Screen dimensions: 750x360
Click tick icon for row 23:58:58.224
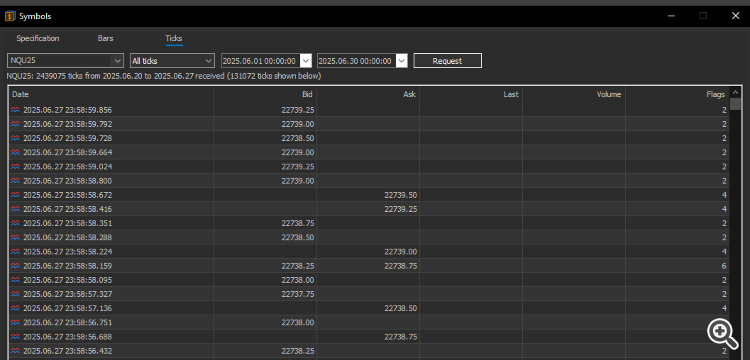coord(15,251)
